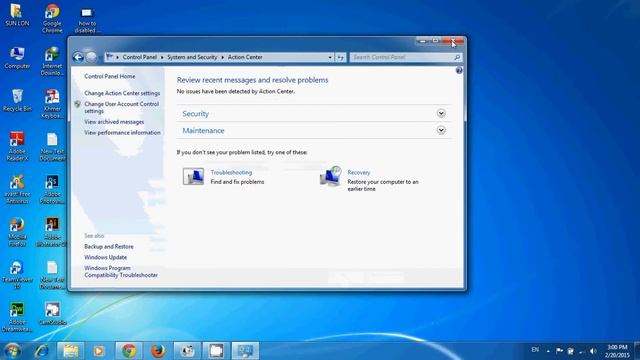Select Adobe Reader X desktop icon
The width and height of the screenshot is (640, 360).
17,147
